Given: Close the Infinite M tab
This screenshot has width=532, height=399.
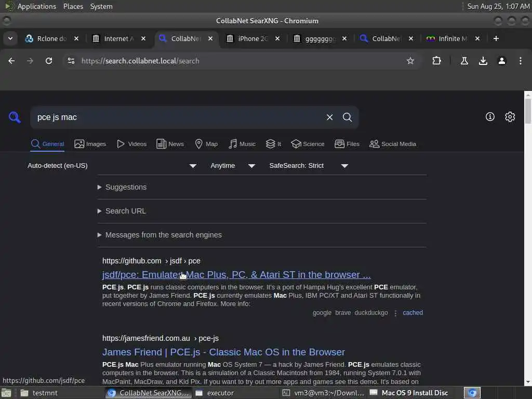Looking at the screenshot, I should 477,38.
